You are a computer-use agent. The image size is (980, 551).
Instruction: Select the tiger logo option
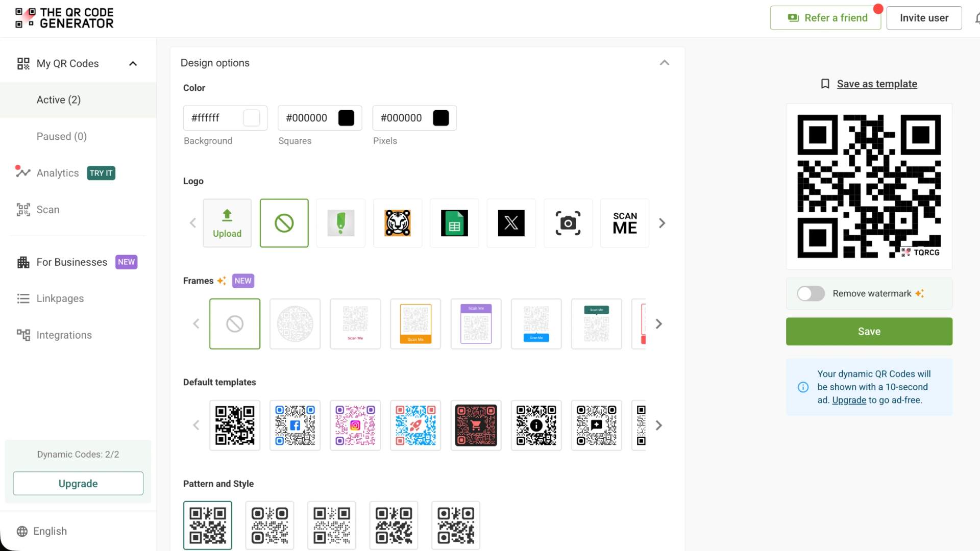coord(398,223)
